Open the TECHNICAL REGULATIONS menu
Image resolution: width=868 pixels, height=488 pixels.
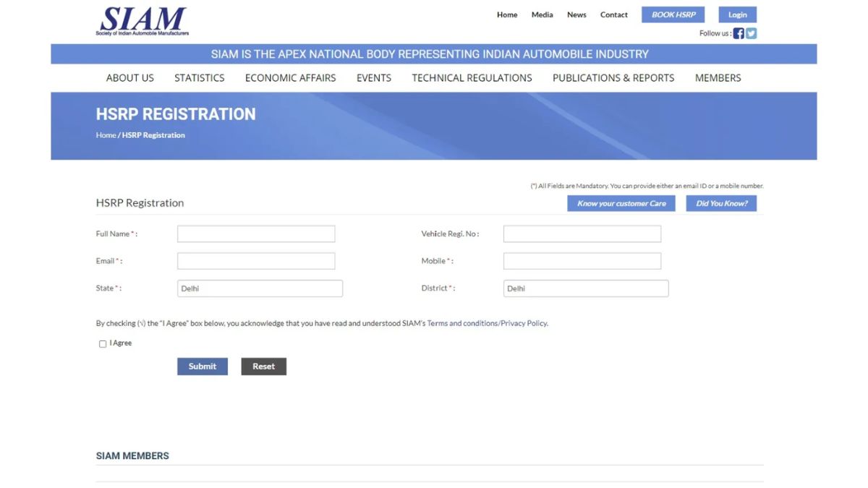tap(472, 77)
